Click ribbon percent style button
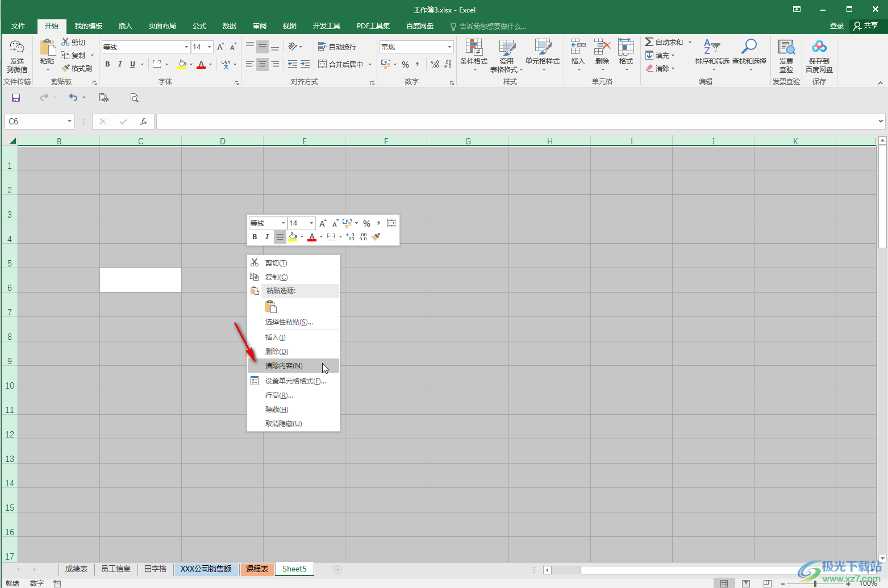 [406, 64]
